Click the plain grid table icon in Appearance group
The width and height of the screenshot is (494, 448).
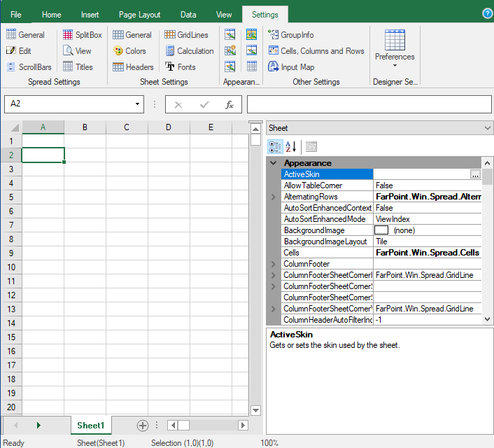tap(251, 66)
